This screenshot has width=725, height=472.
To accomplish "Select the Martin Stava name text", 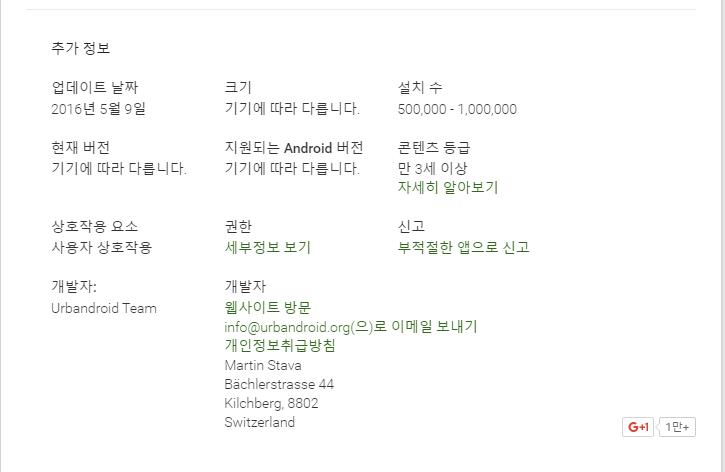I will point(263,365).
